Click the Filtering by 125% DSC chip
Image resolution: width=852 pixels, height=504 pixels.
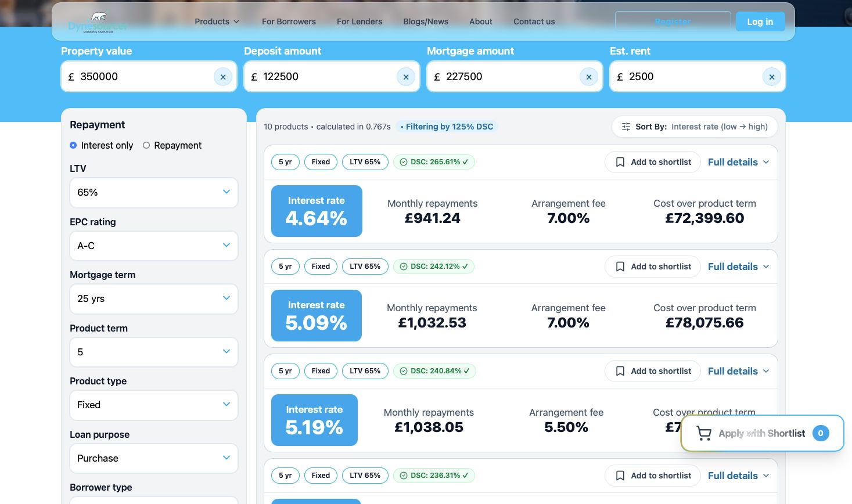click(x=447, y=127)
